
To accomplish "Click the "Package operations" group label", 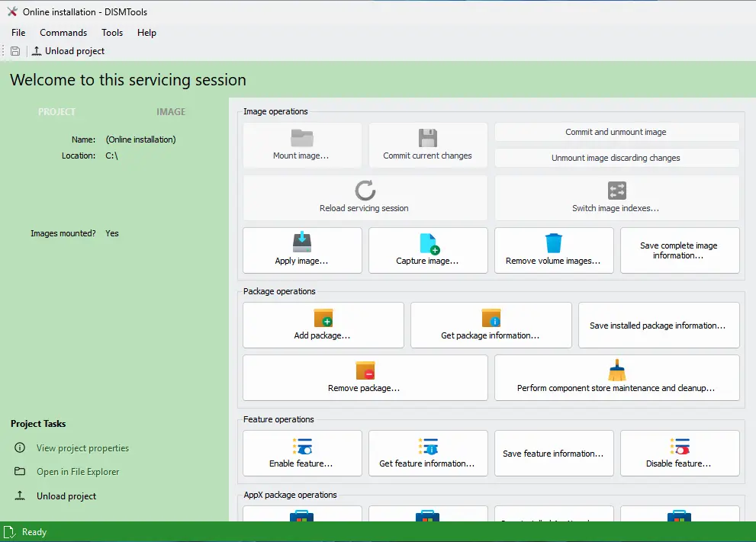I will pyautogui.click(x=279, y=291).
